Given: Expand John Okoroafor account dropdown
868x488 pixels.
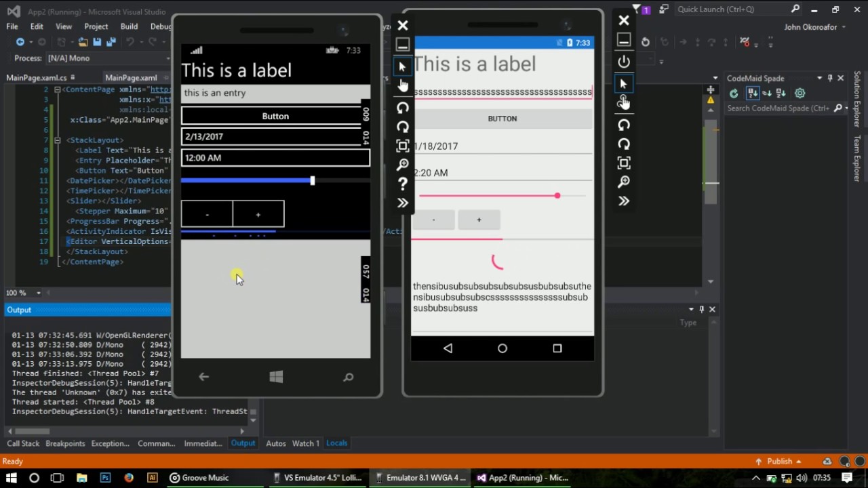Looking at the screenshot, I should coord(844,27).
